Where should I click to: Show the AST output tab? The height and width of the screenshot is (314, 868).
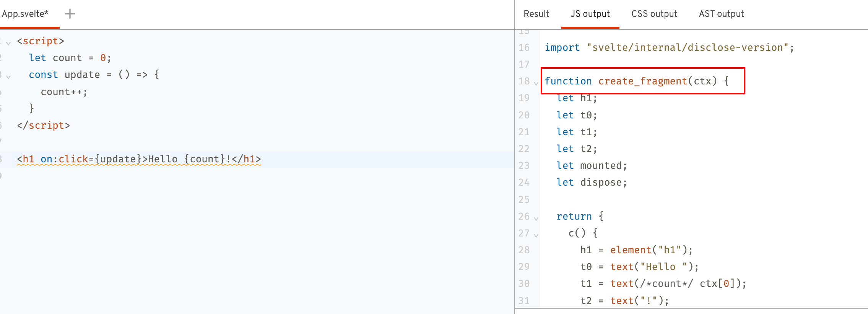point(721,14)
